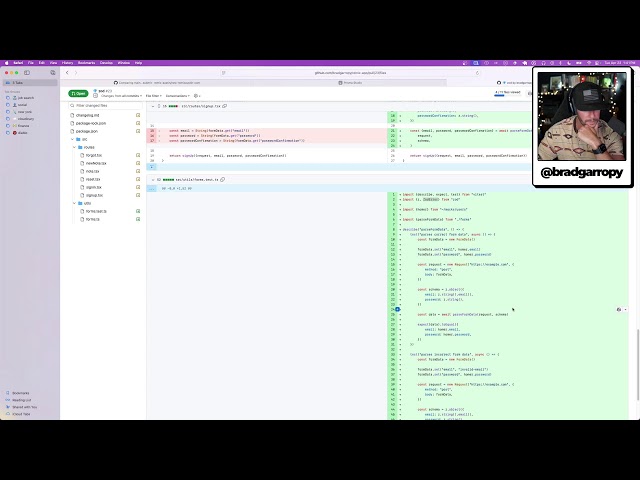Open 'Changes from all commits' dropdown
640x480 pixels.
121,96
